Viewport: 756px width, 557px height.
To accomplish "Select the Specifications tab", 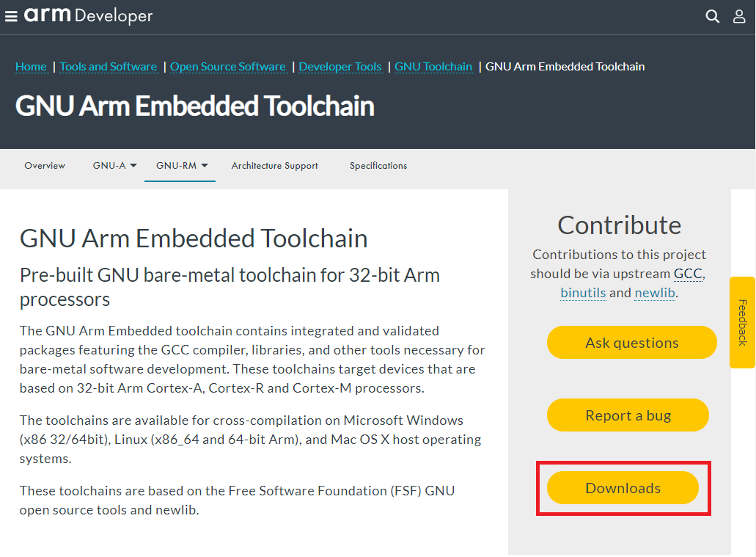I will pos(378,166).
